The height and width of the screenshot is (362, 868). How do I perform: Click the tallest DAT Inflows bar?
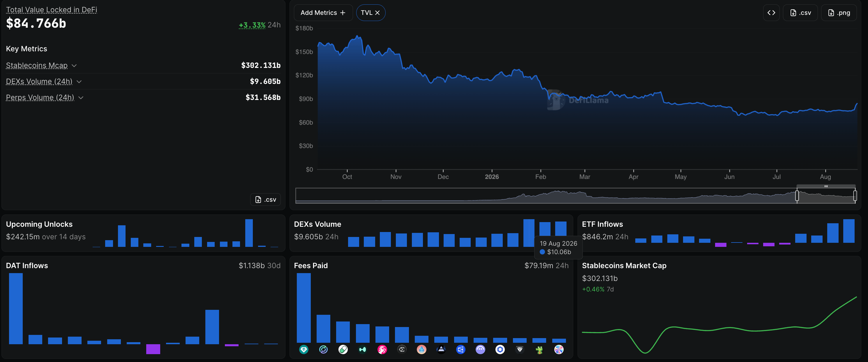pyautogui.click(x=16, y=308)
